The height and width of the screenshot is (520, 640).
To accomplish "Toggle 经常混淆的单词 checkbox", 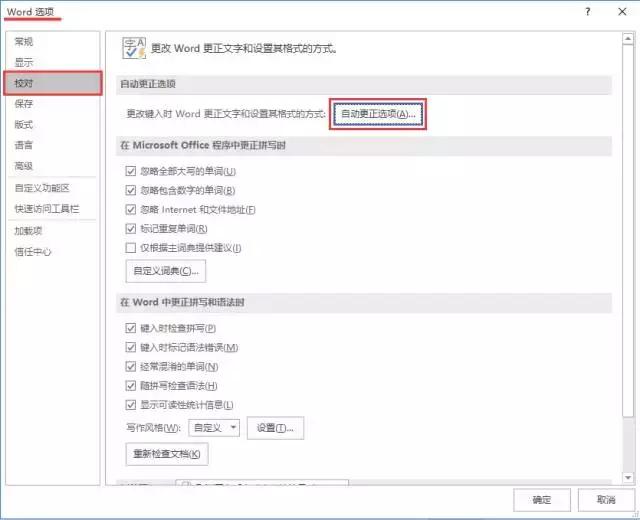I will 131,367.
